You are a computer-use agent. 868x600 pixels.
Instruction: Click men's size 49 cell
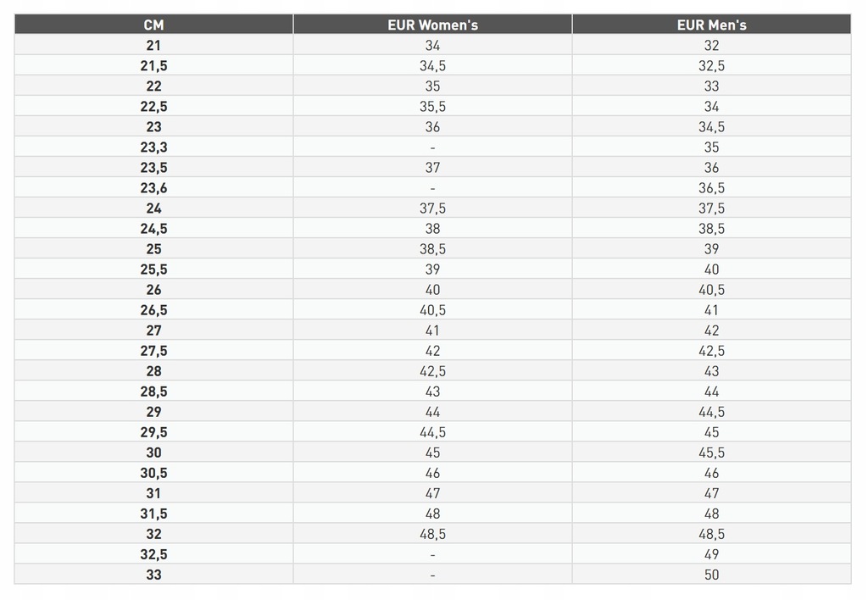tap(711, 554)
